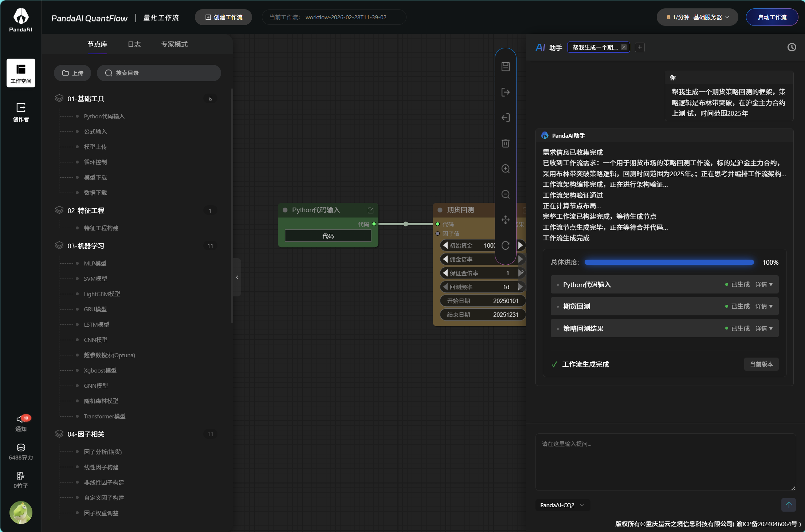Decrease 佣金倍率 with left arrow

(445, 259)
